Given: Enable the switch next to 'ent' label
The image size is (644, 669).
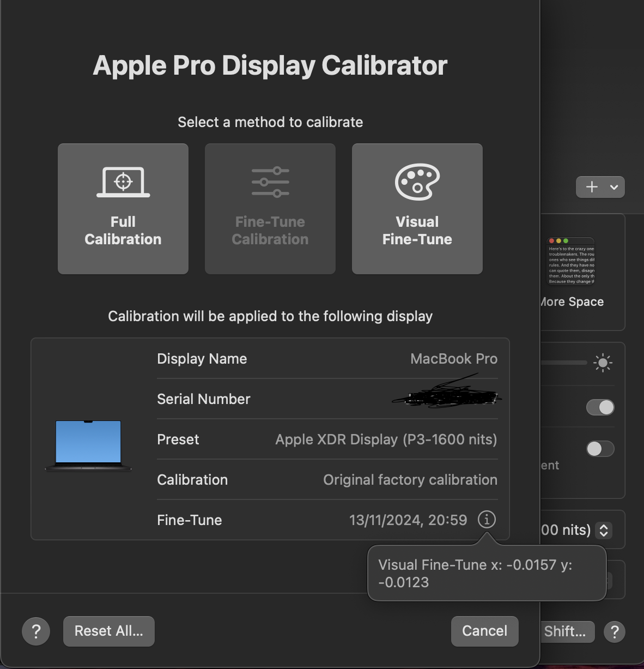Looking at the screenshot, I should pyautogui.click(x=600, y=448).
